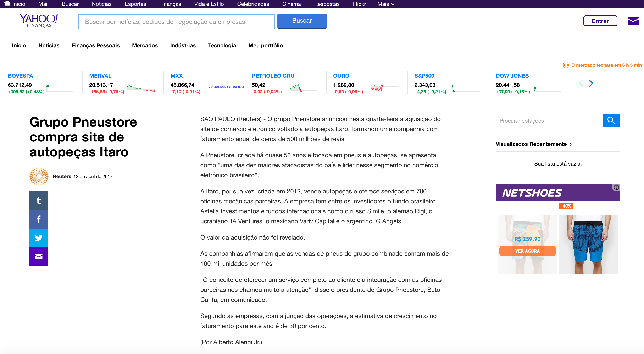Share article on Facebook
The image size is (644, 354).
pyautogui.click(x=39, y=219)
